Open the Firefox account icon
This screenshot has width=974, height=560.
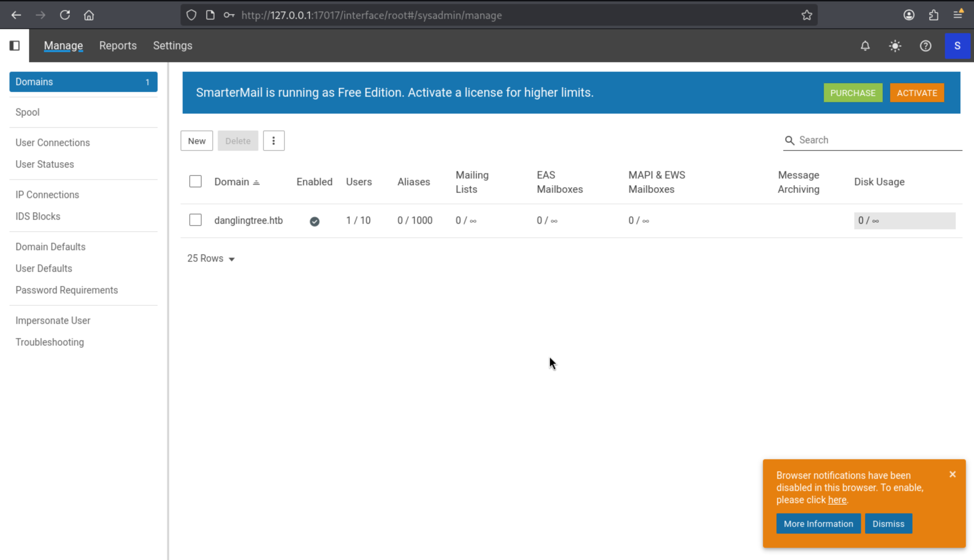point(909,15)
